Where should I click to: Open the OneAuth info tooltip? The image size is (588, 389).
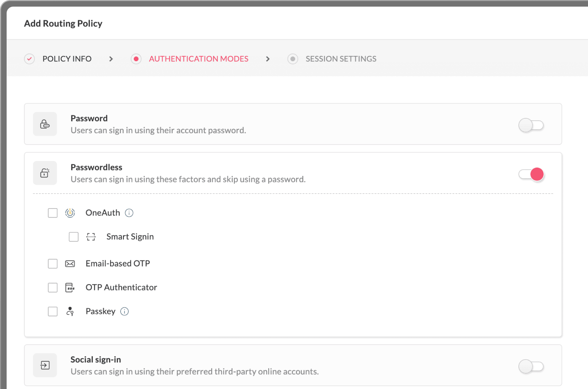tap(129, 213)
